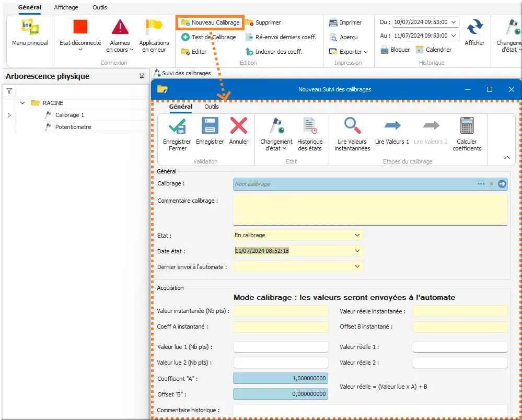Screen dimensions: 522x420
Task: Open the Etat dropdown
Action: 357,235
